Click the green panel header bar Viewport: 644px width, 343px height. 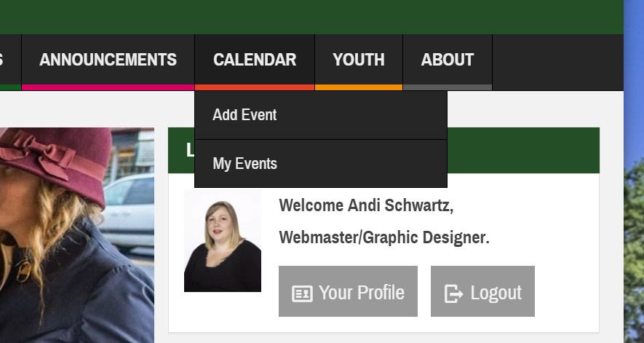522,150
